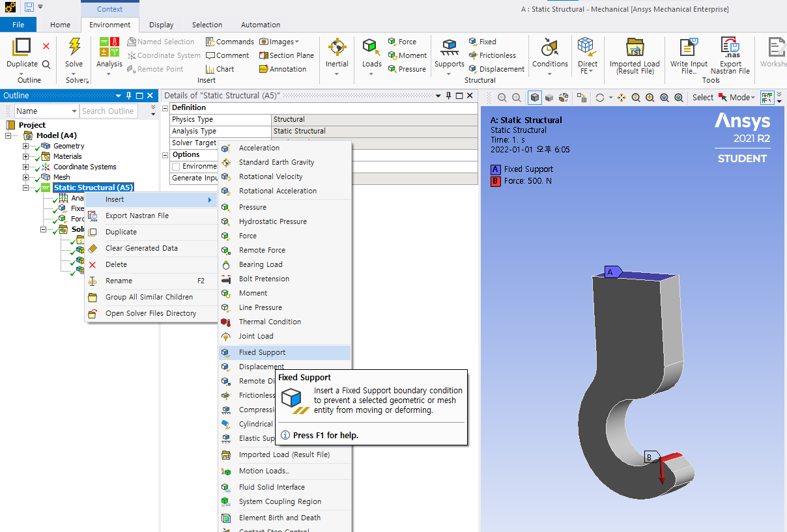Screen dimensions: 787x532
Task: Expand the Mesh tree node
Action: [26, 178]
